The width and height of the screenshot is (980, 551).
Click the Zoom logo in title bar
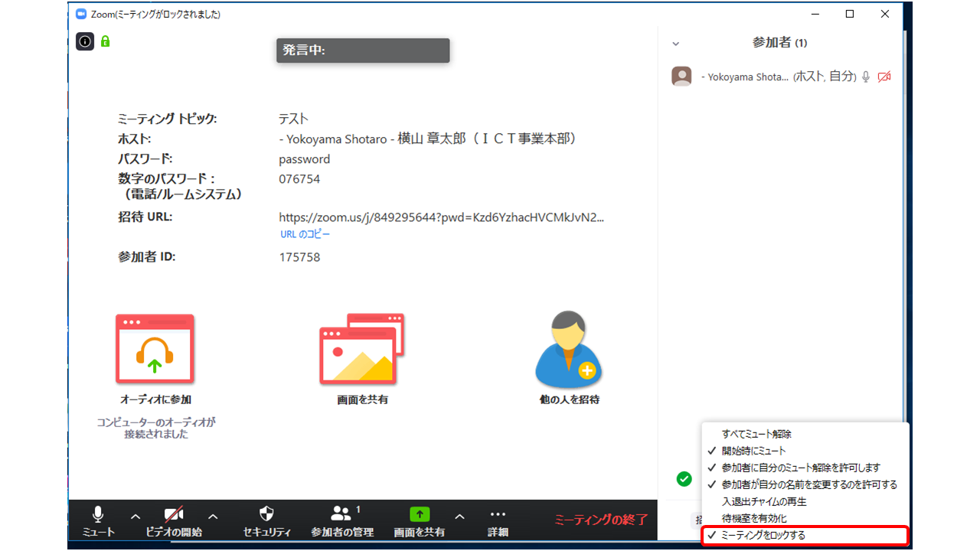pos(80,14)
